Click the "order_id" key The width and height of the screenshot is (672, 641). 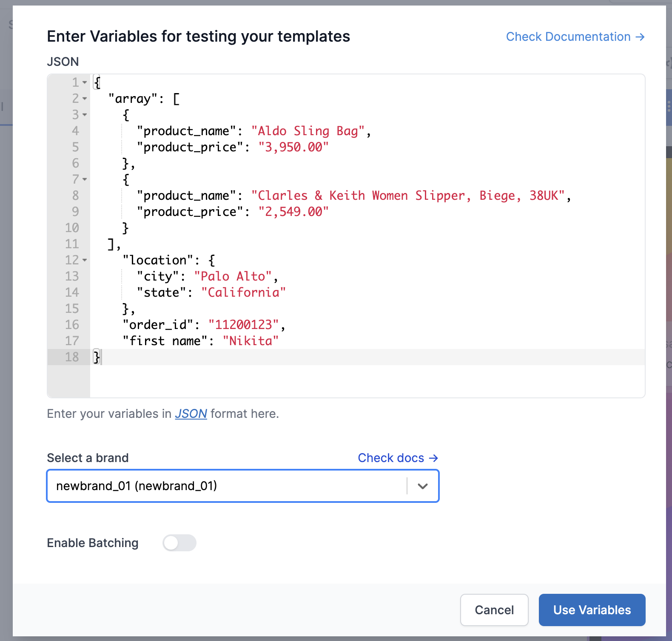158,325
